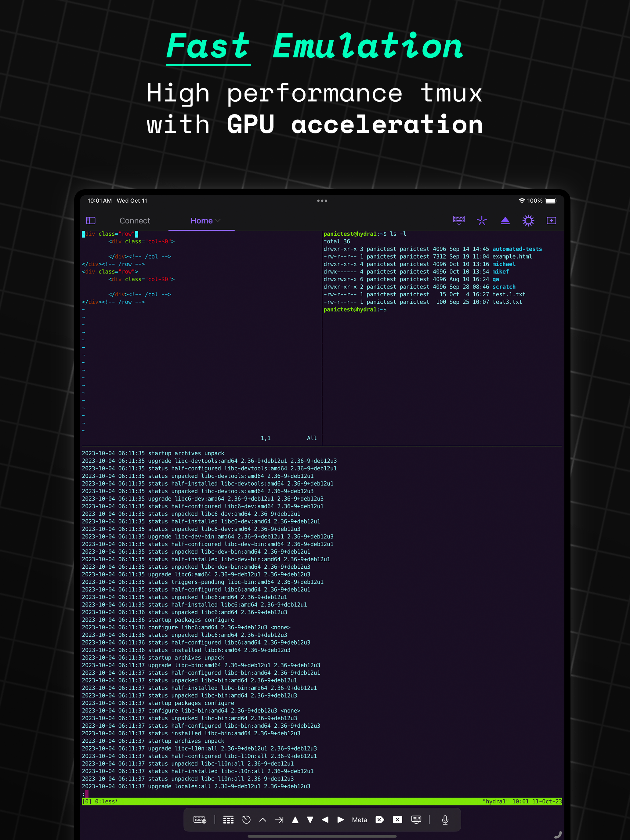Open the settings gear
Screen dimensions: 630x840
(x=528, y=220)
